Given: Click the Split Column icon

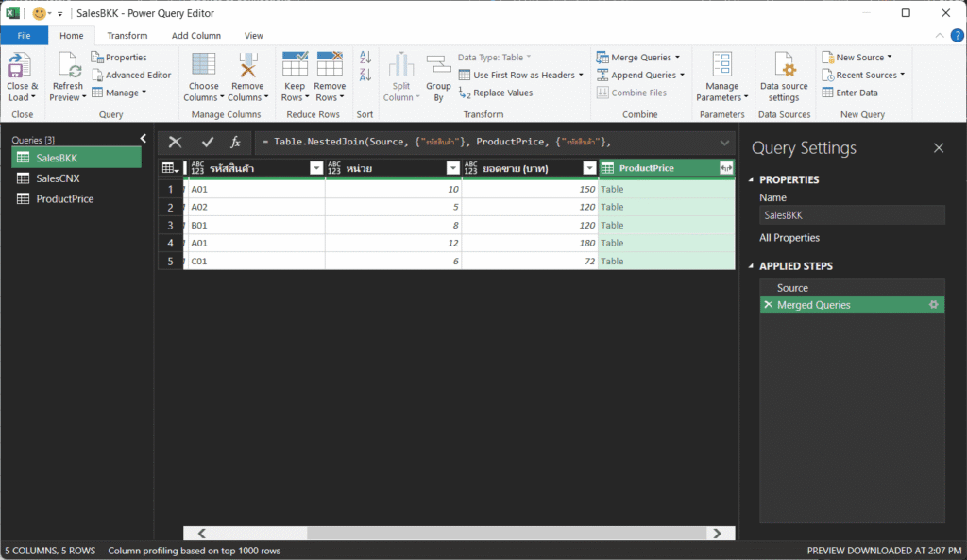Looking at the screenshot, I should (x=400, y=65).
